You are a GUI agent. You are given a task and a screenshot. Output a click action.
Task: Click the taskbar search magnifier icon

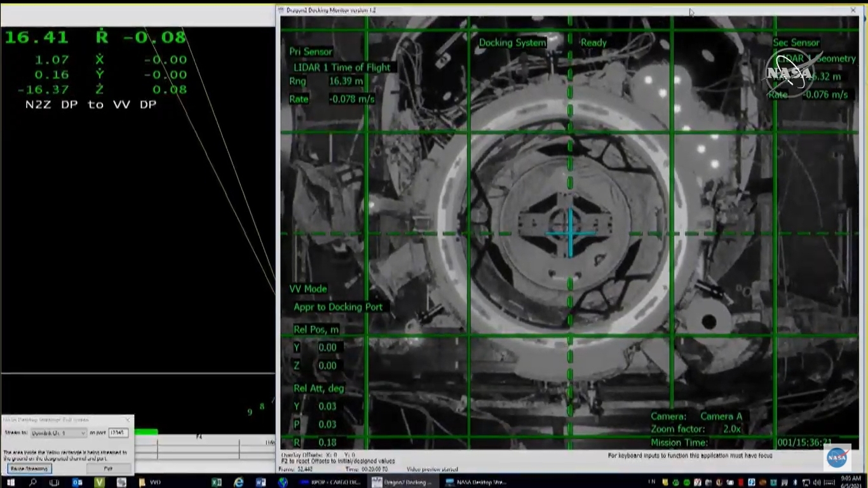33,482
